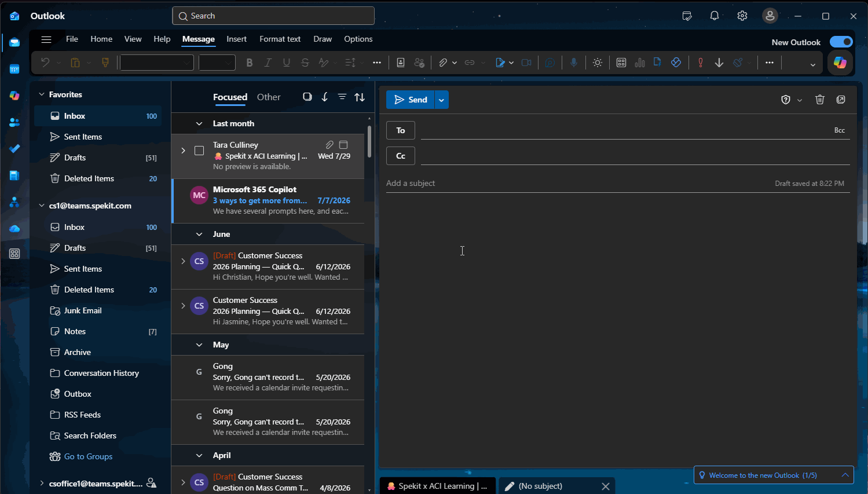Open the File menu

pyautogui.click(x=72, y=39)
